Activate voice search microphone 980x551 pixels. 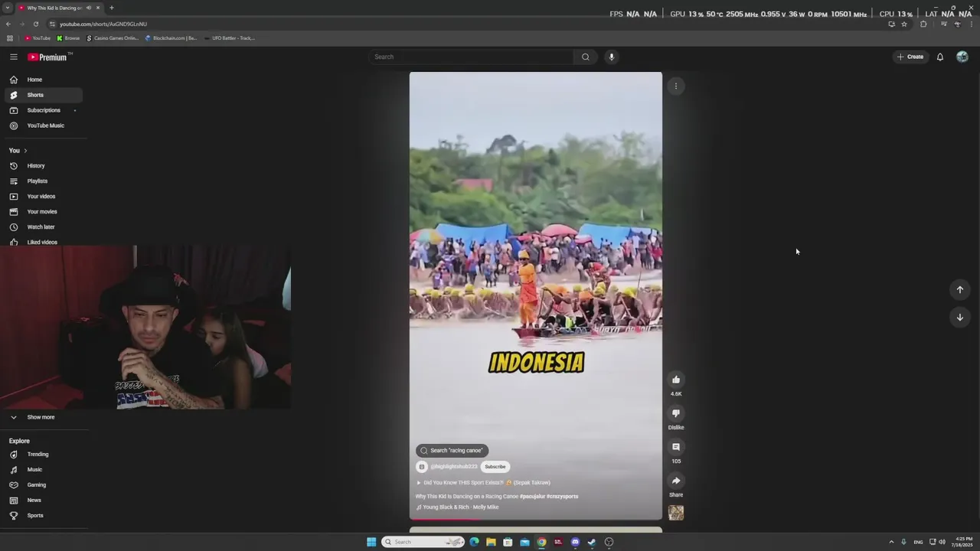(x=611, y=57)
